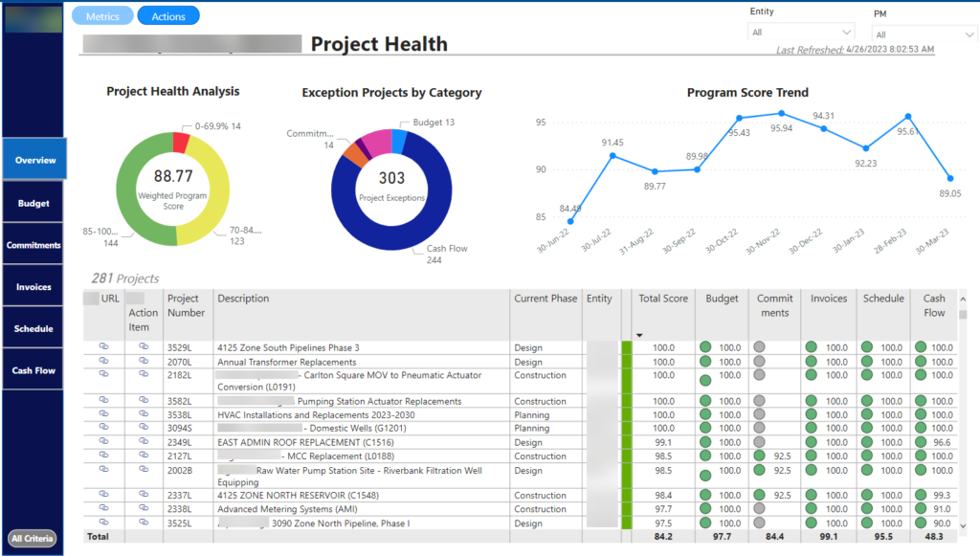Switch to the Budget page in the sidebar

(x=33, y=202)
